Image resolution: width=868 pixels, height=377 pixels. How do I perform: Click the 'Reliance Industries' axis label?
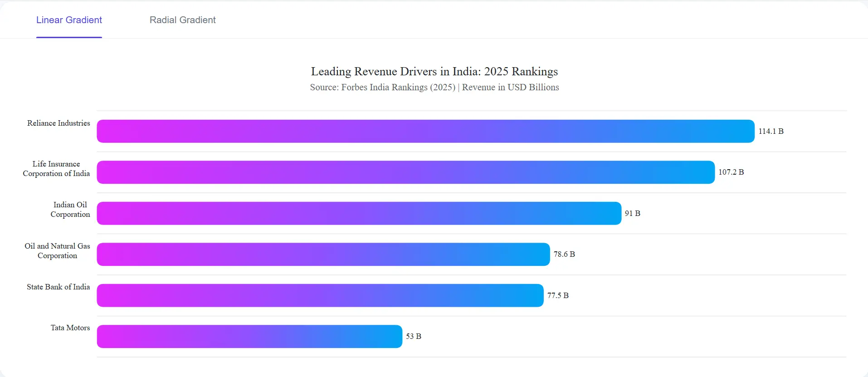(x=59, y=123)
